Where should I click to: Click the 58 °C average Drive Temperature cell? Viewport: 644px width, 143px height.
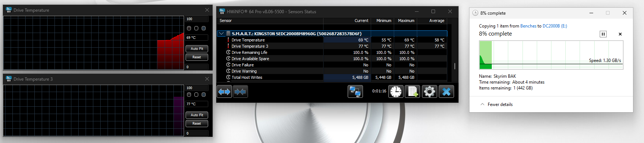[x=439, y=40]
